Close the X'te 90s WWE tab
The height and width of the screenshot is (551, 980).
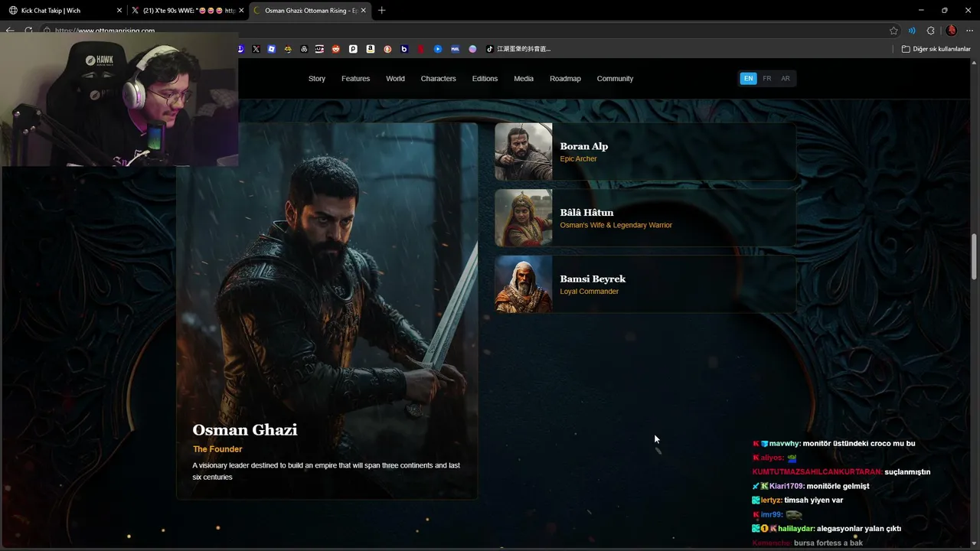(x=241, y=11)
